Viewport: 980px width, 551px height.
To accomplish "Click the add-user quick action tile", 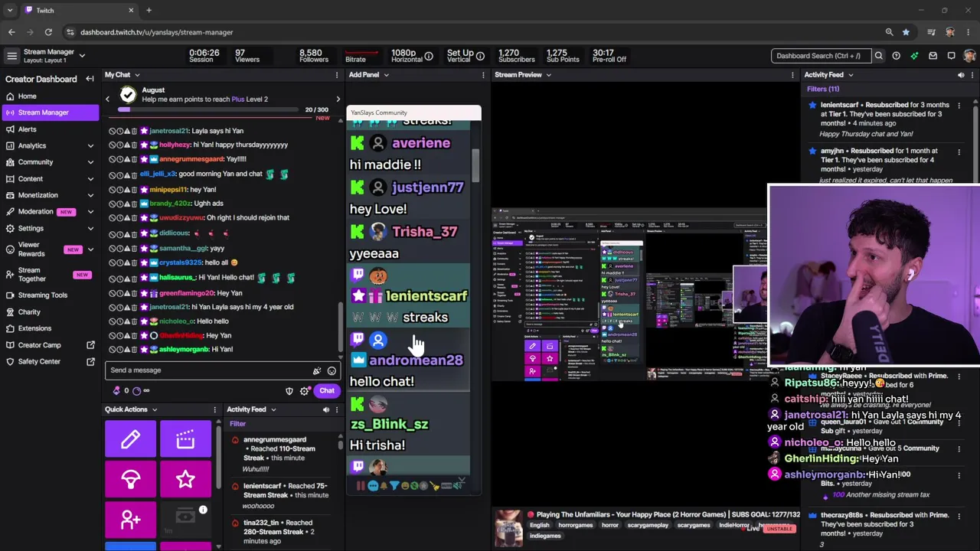I will [131, 520].
